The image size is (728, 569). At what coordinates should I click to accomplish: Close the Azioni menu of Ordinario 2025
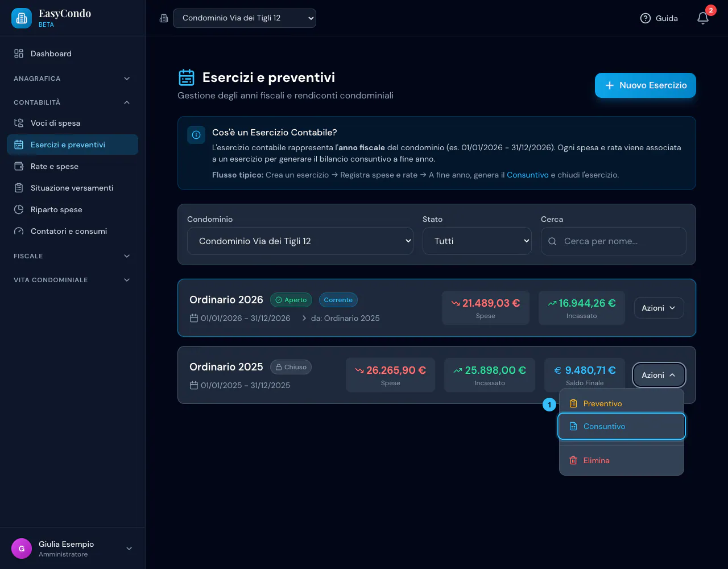click(659, 375)
